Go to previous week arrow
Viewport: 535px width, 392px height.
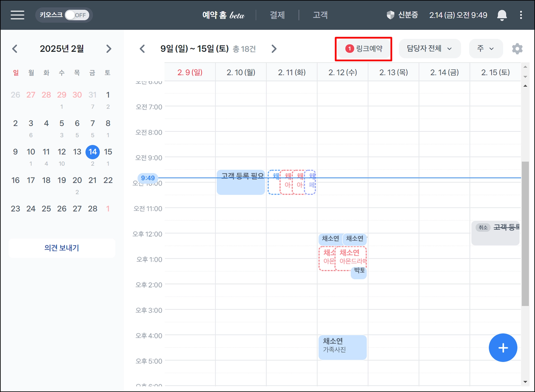(142, 49)
